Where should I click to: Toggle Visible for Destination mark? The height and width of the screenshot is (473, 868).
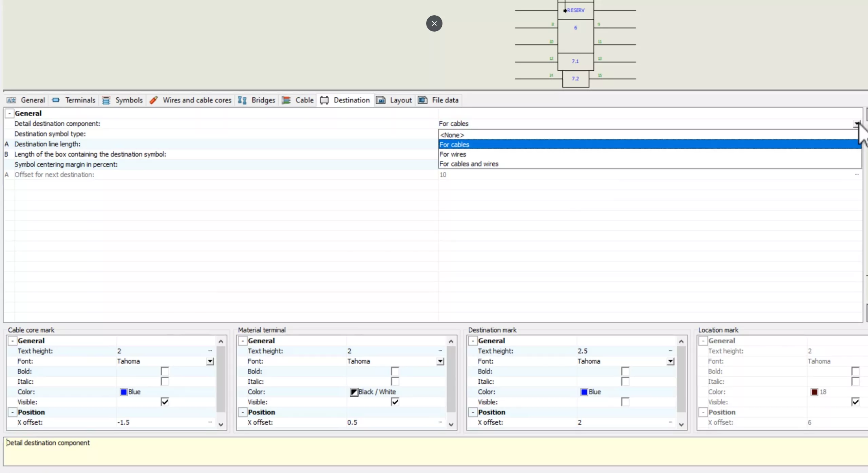click(x=625, y=402)
